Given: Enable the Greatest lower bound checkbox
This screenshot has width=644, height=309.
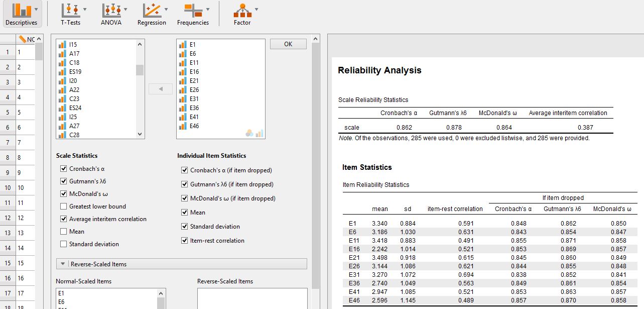Looking at the screenshot, I should (x=63, y=205).
